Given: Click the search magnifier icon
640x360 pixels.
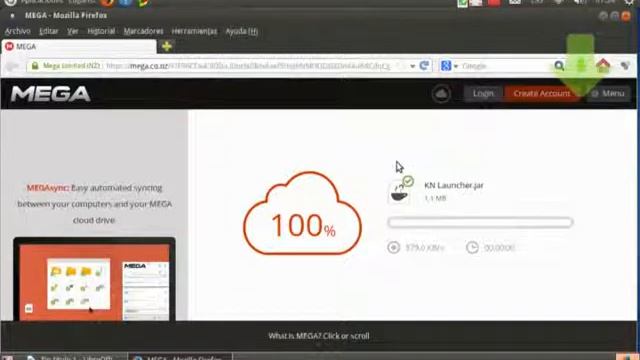Looking at the screenshot, I should [x=559, y=66].
